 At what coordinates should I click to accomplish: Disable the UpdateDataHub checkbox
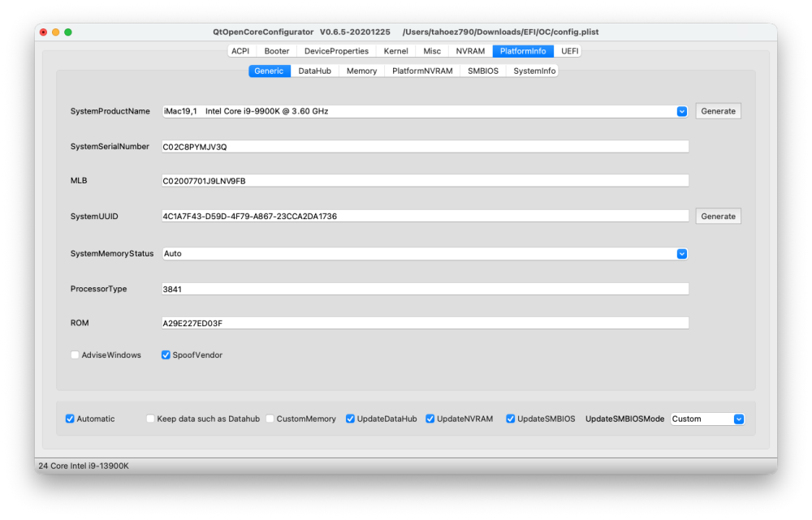point(350,419)
